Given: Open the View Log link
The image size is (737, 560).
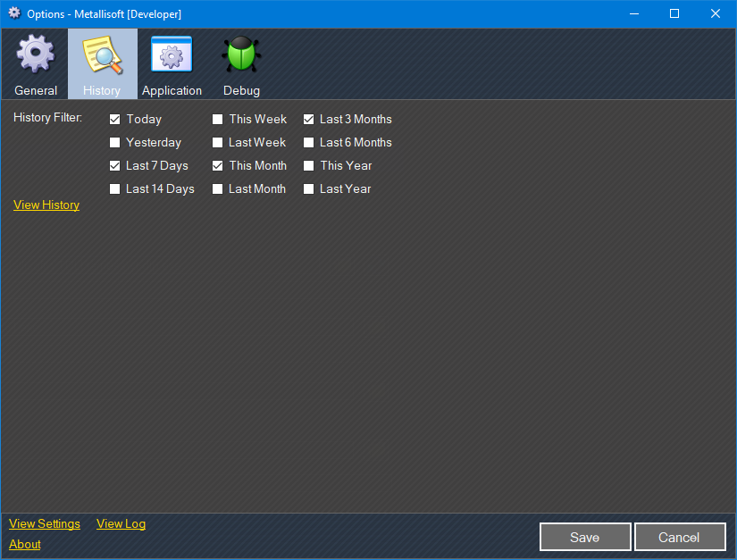Looking at the screenshot, I should pyautogui.click(x=121, y=523).
